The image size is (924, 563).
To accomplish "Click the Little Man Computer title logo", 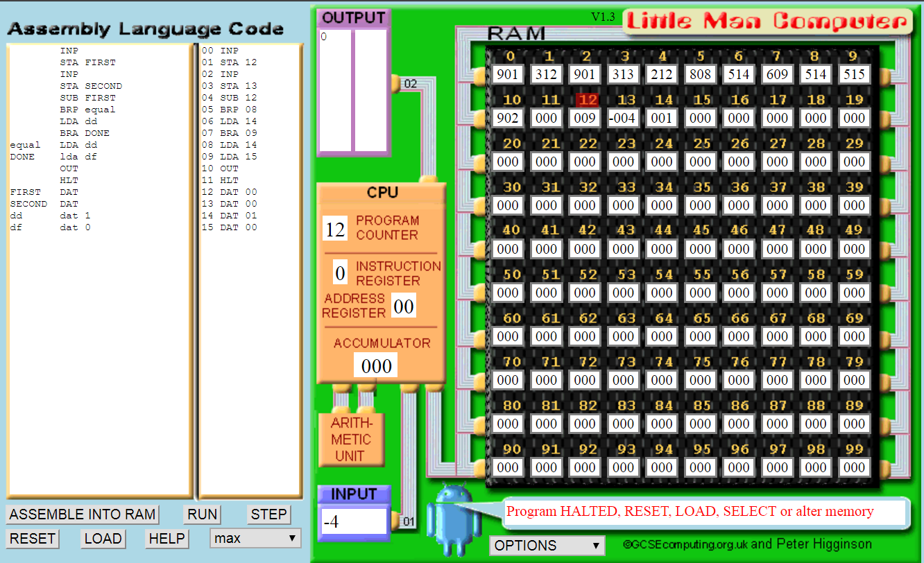I will tap(768, 22).
